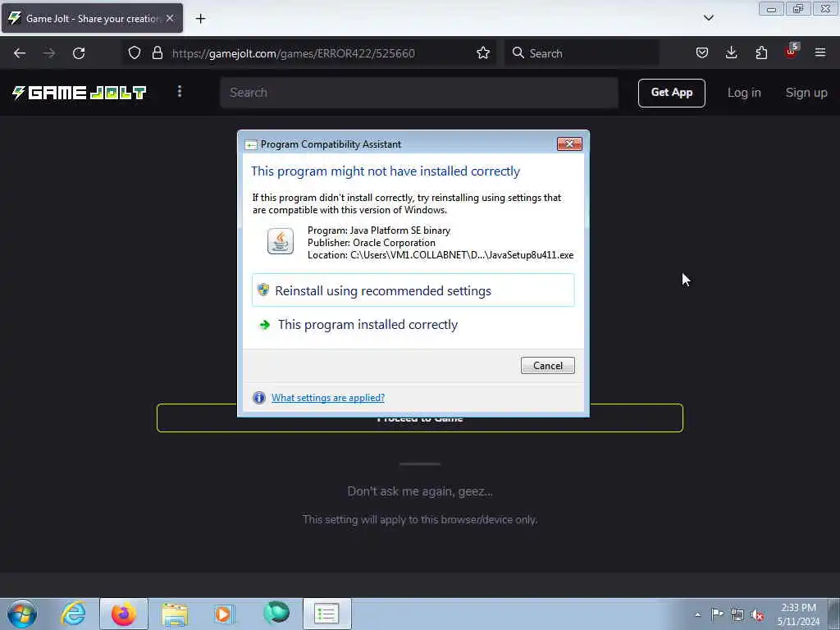This screenshot has width=840, height=630.
Task: Click the blue info icon in dialog
Action: (x=258, y=398)
